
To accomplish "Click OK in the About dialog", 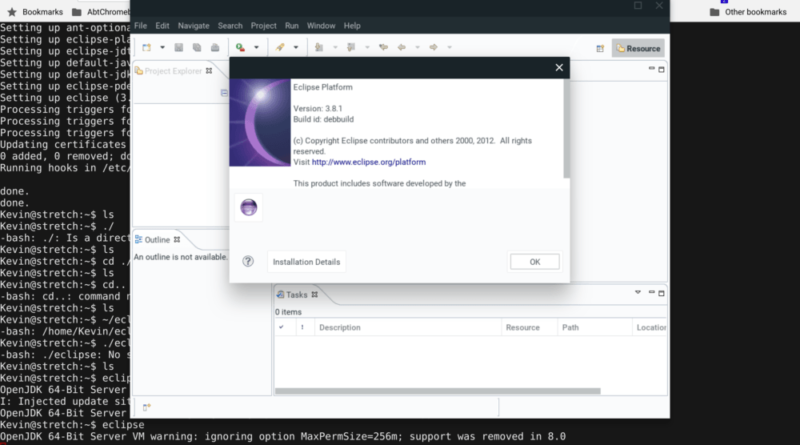I will pos(535,262).
